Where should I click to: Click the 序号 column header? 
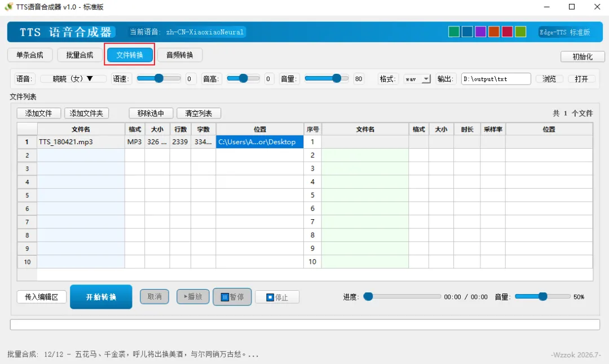(x=312, y=129)
